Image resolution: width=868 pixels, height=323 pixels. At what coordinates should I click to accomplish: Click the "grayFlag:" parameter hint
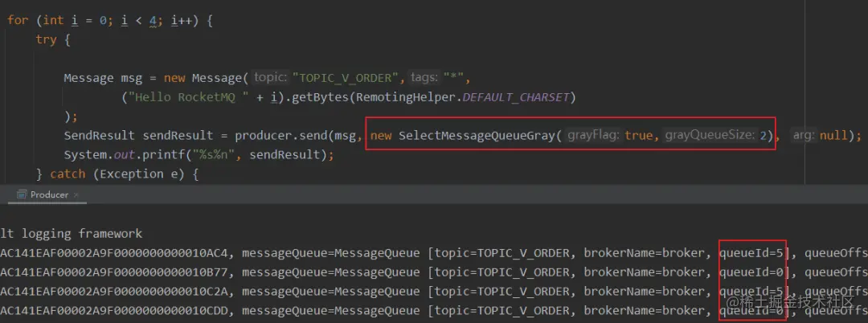(x=594, y=136)
